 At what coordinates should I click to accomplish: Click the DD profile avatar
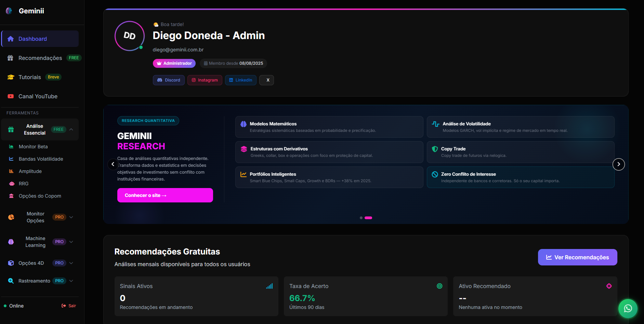[x=130, y=36]
